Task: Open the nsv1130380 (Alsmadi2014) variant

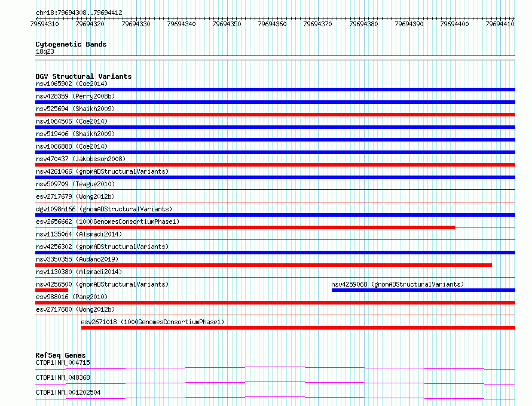Action: coord(79,272)
